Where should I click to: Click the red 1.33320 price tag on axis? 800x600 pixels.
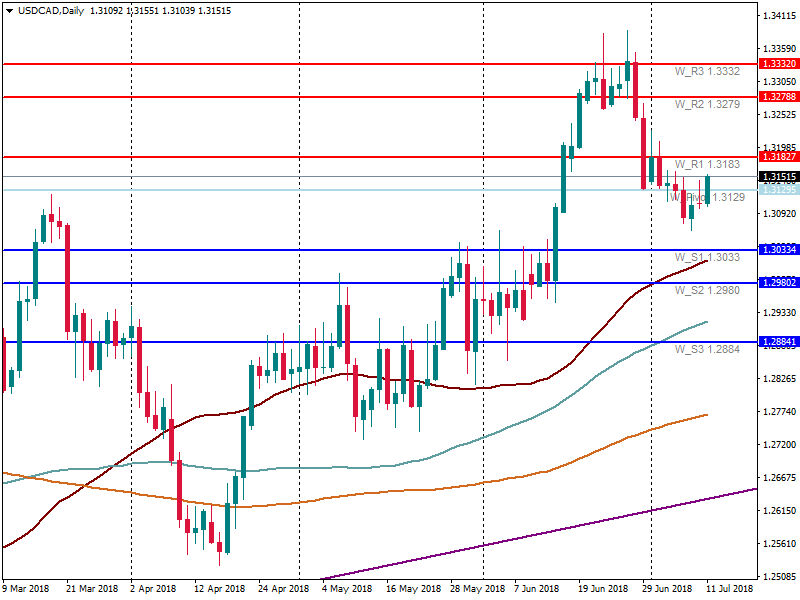pos(778,63)
